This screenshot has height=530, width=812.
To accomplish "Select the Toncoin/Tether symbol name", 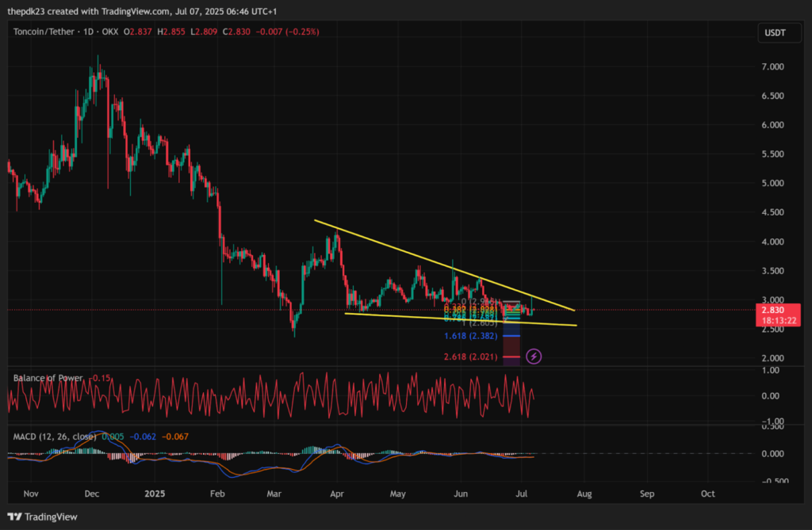I will 44,32.
